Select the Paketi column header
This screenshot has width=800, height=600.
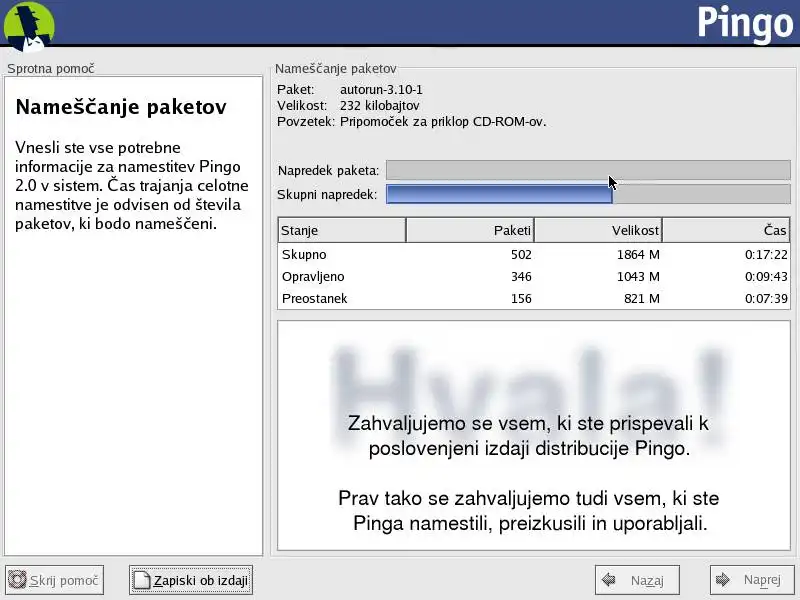click(470, 230)
